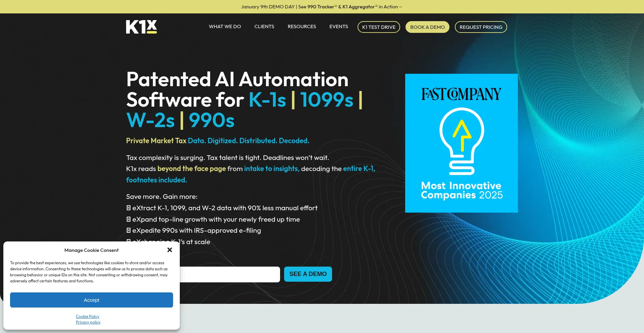Screen dimensions: 644x333
Task: Click the blue See a Demo button
Action: [308, 274]
